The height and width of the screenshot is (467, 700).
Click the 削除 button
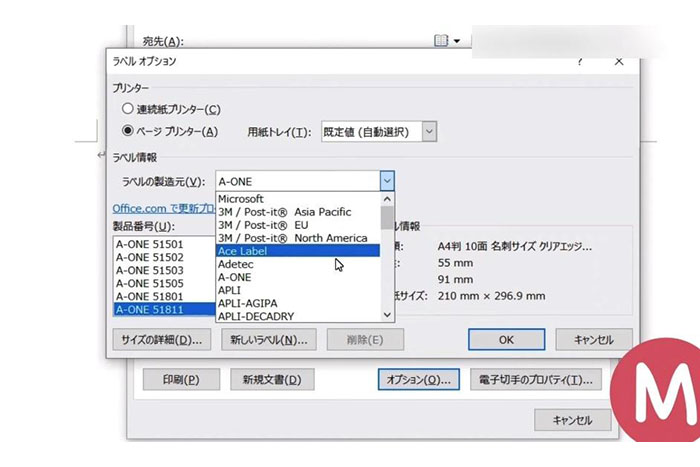(365, 340)
